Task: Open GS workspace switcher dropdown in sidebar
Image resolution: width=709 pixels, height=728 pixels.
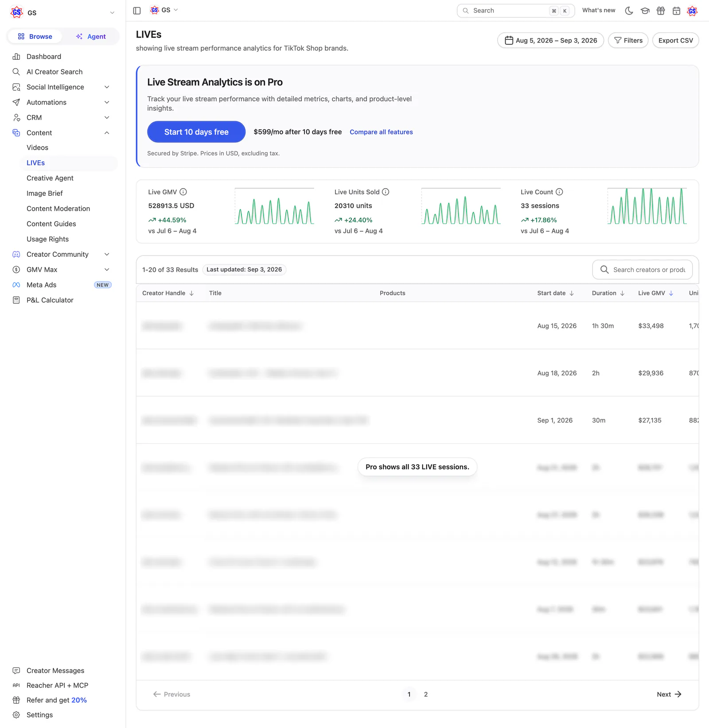Action: 62,13
